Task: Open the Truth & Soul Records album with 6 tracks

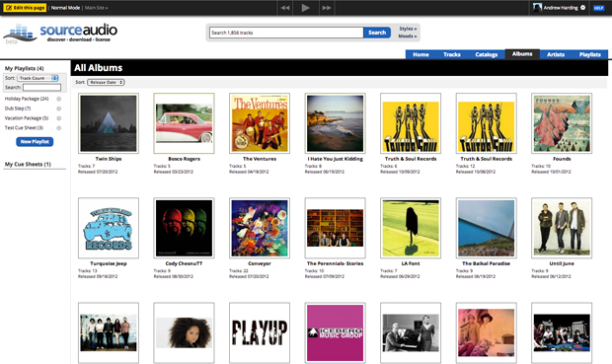Action: (411, 123)
